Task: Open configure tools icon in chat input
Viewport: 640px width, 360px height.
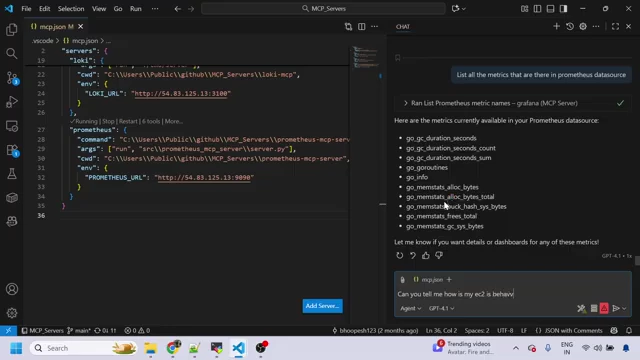Action: coord(581,309)
